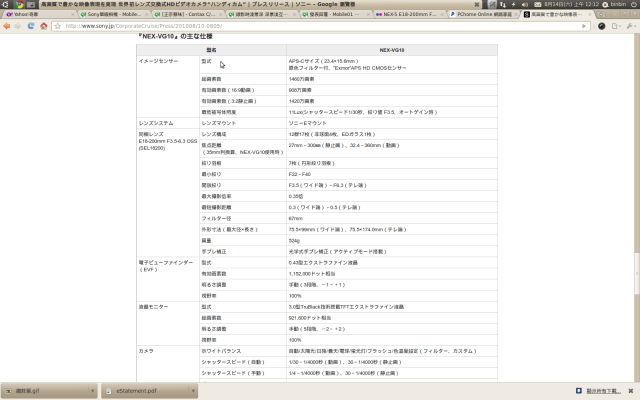640x400 pixels.
Task: Click the 'シャッタースピード(手動)' cell
Action: point(233,373)
